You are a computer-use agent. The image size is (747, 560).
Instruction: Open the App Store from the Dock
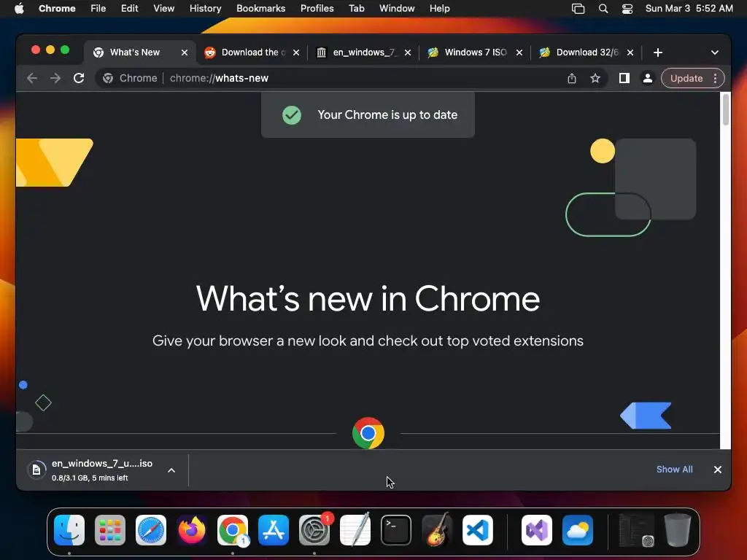pyautogui.click(x=274, y=530)
